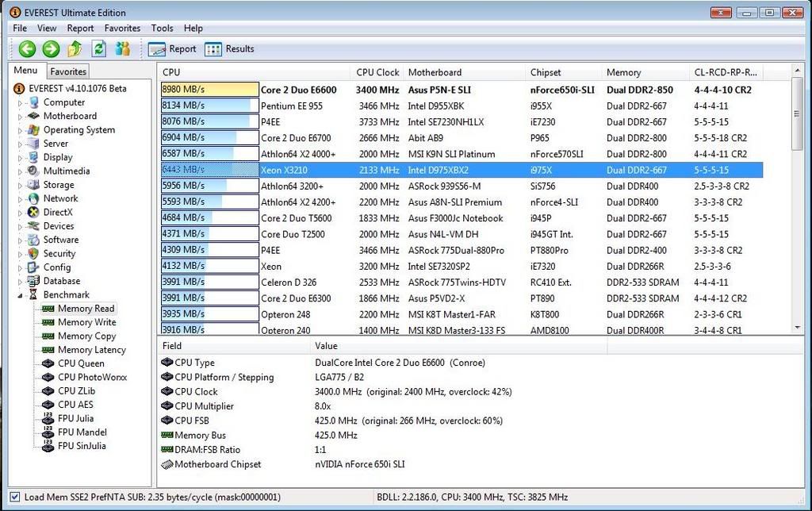Click the Results toolbar button
The height and width of the screenshot is (511, 812).
coord(228,48)
